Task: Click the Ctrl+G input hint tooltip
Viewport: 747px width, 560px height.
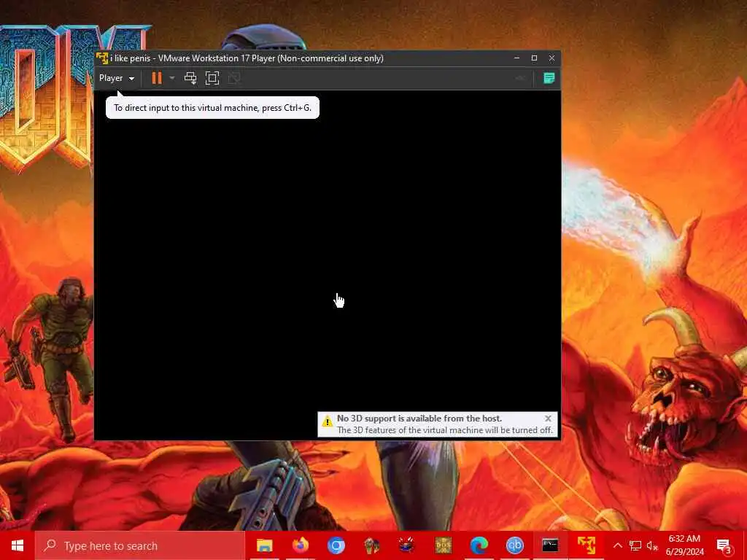Action: [212, 108]
